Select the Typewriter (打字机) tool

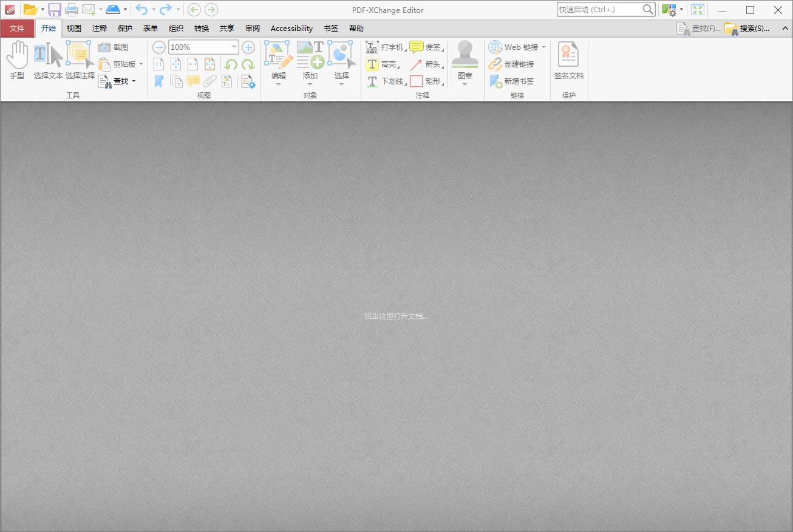(385, 47)
